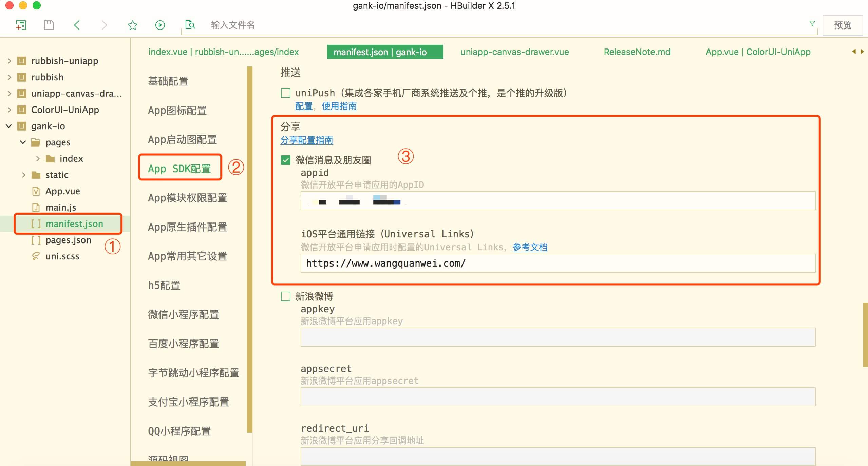Enable the 新浪微博 checkbox
The image size is (868, 466).
pos(286,296)
